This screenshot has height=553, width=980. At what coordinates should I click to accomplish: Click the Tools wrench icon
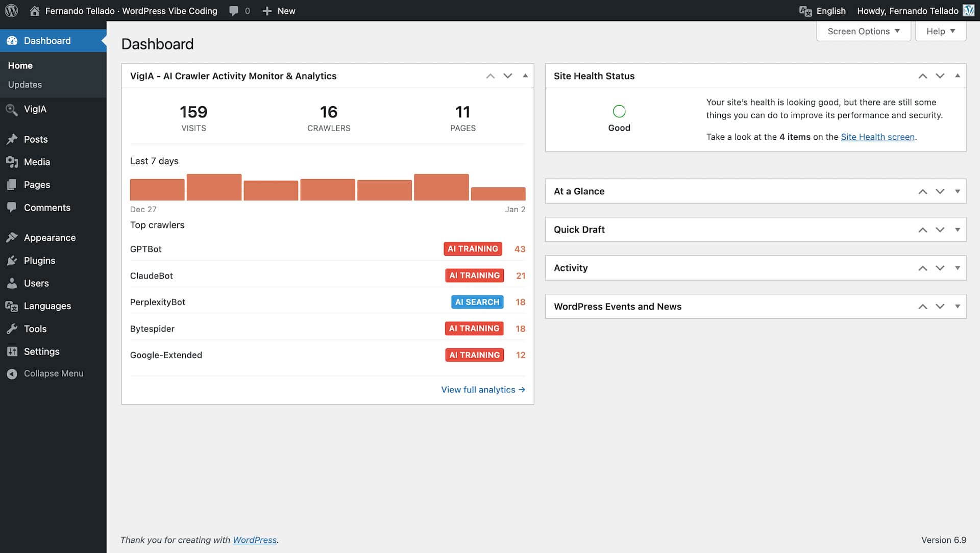(x=12, y=329)
